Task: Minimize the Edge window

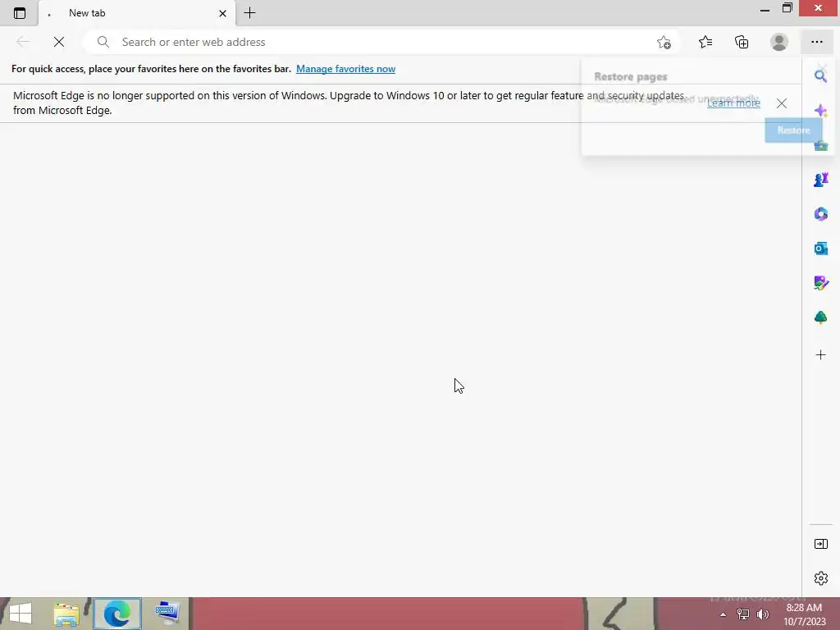Action: [765, 9]
